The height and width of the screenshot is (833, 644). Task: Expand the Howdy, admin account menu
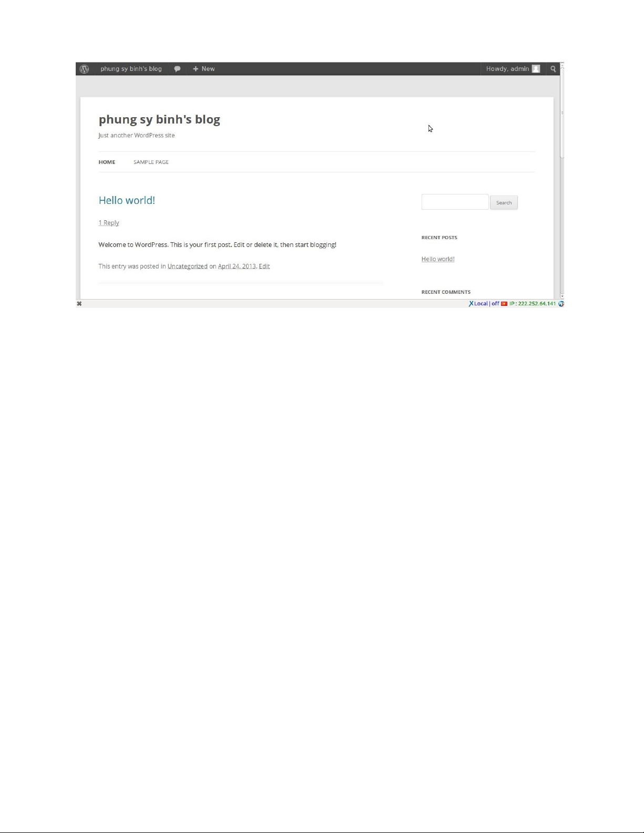[507, 69]
